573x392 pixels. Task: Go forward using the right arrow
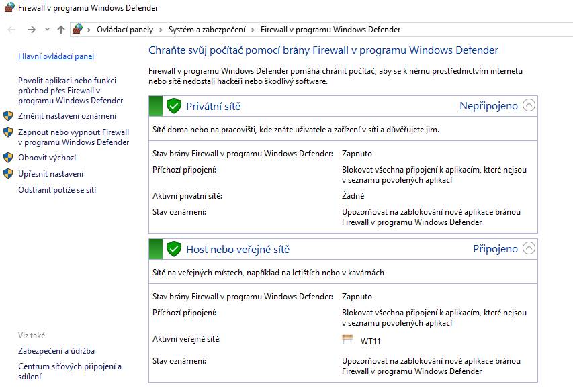(32, 30)
